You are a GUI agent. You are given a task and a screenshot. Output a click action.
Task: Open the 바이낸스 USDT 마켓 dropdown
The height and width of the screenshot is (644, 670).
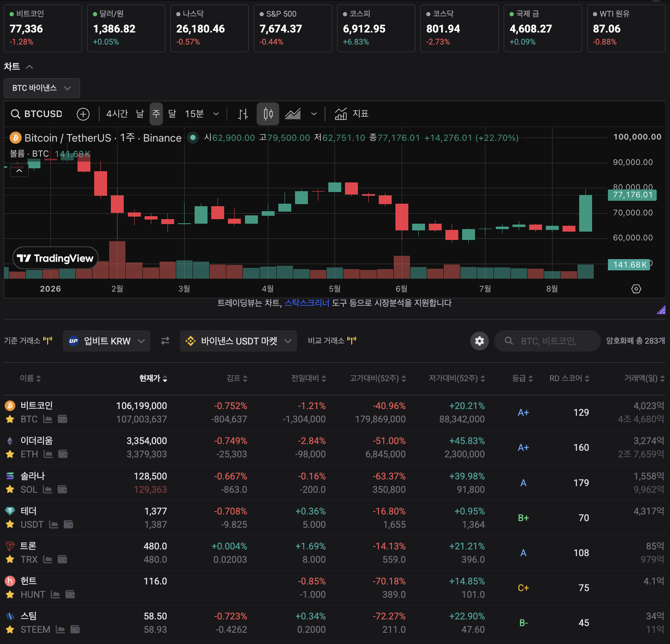238,341
